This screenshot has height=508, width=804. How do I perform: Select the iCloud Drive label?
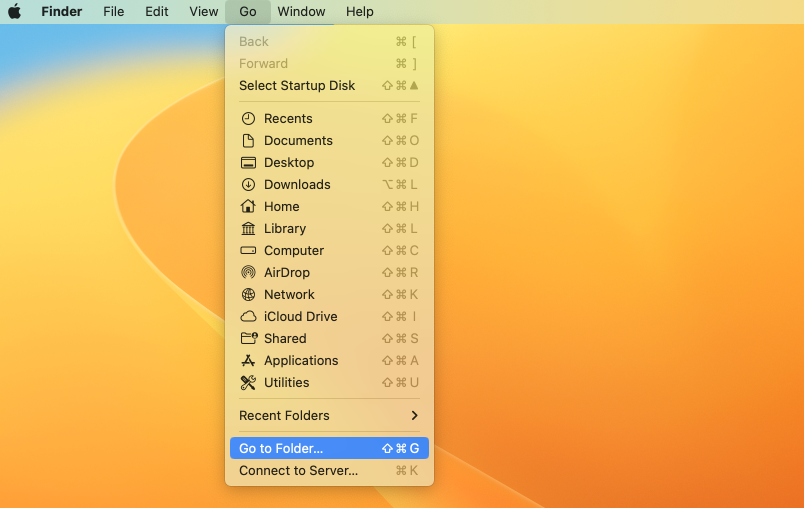(300, 316)
